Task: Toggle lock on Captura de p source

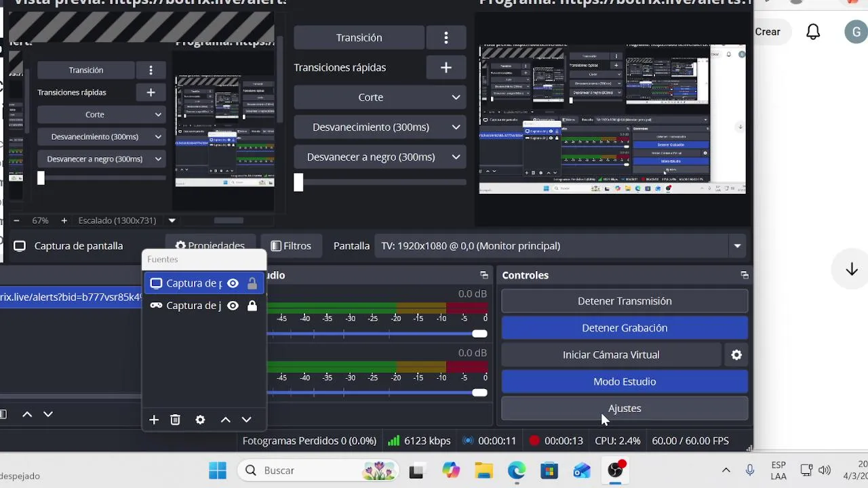Action: click(x=252, y=283)
